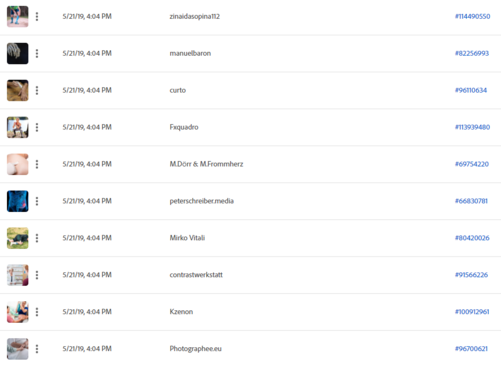The height and width of the screenshot is (365, 501).
Task: Open the manuelbaron dark thumbnail image
Action: (18, 53)
